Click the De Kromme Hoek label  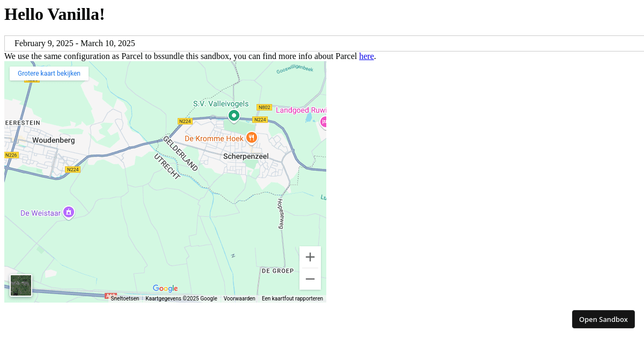pos(214,138)
